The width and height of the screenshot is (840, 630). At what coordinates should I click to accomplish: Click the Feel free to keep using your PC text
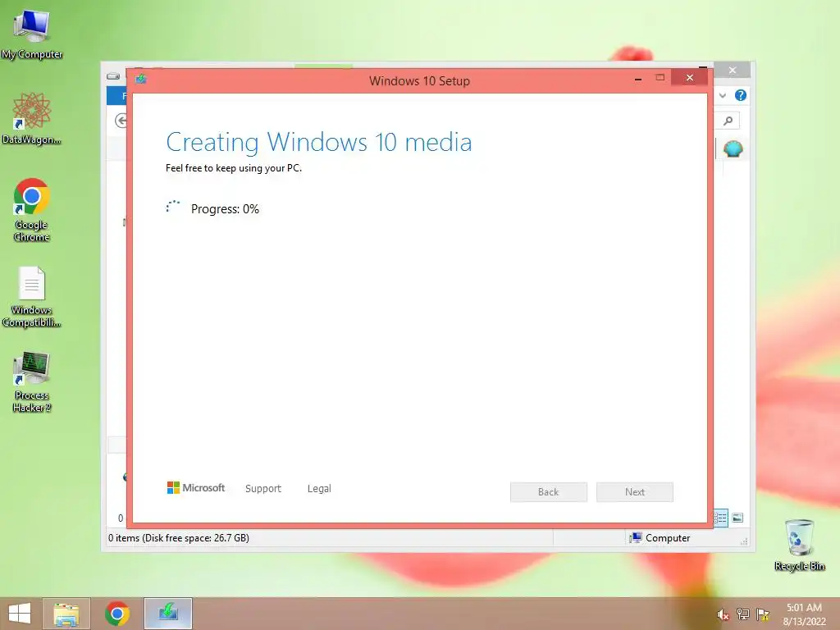tap(234, 167)
